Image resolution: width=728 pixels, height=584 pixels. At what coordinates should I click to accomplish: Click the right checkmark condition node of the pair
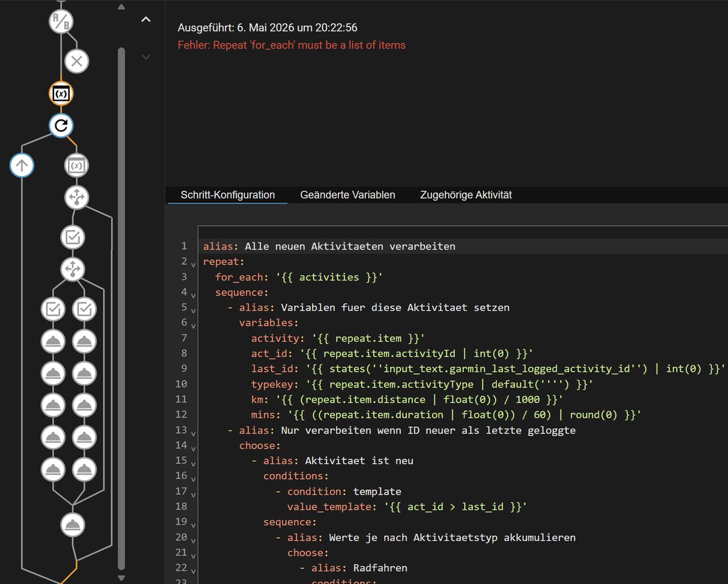tap(84, 309)
